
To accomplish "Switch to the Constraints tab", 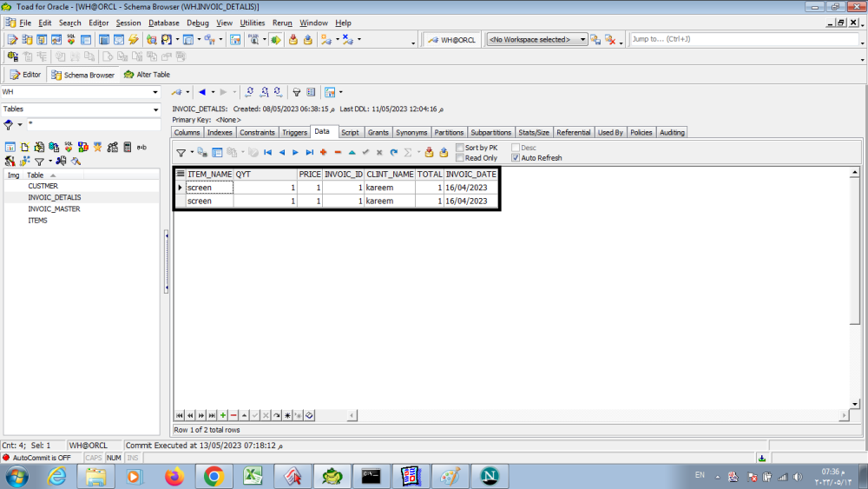I will pyautogui.click(x=257, y=133).
